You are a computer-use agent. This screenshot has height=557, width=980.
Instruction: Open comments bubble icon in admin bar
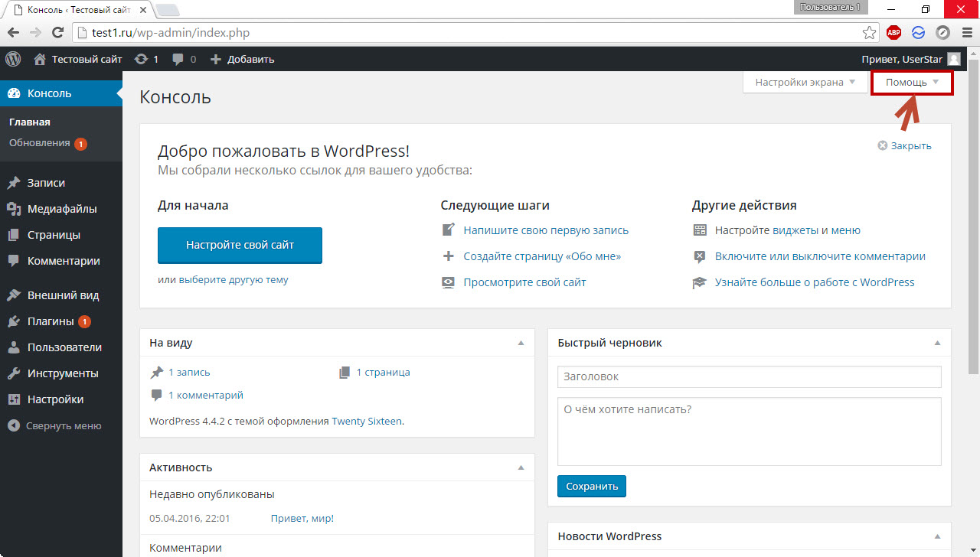(178, 59)
